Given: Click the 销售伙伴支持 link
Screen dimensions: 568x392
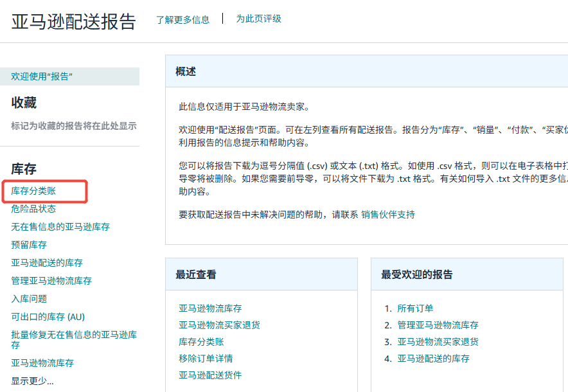Looking at the screenshot, I should click(388, 215).
